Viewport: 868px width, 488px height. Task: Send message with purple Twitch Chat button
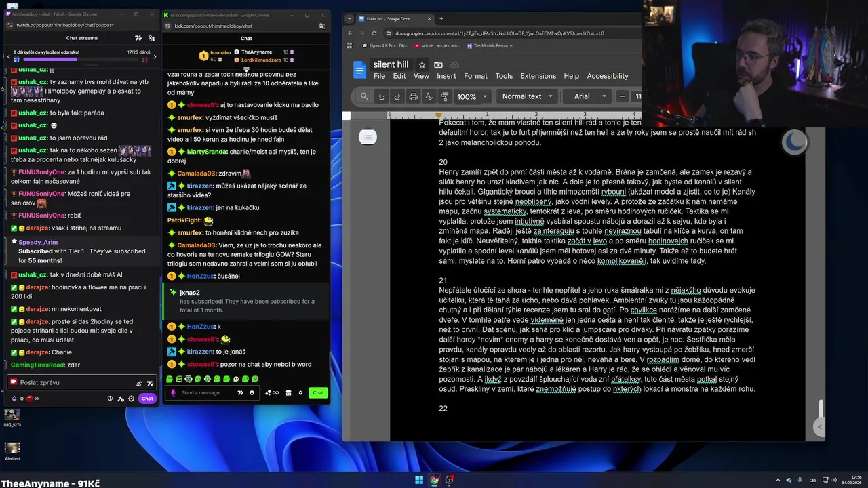[147, 399]
